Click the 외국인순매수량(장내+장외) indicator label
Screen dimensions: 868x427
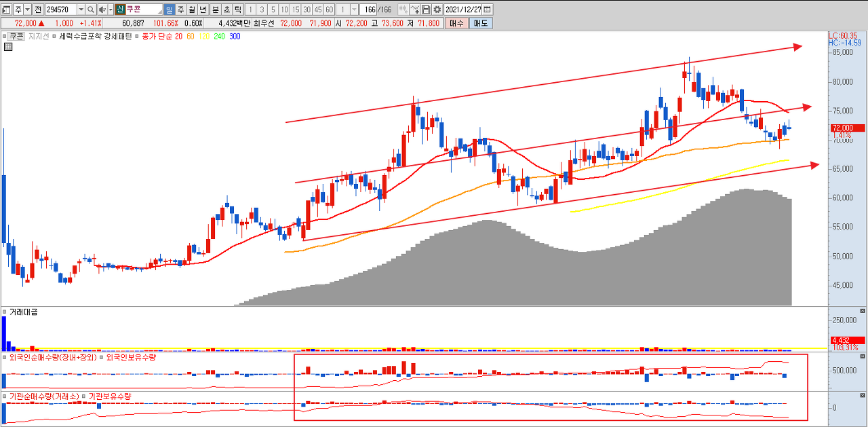pyautogui.click(x=52, y=357)
